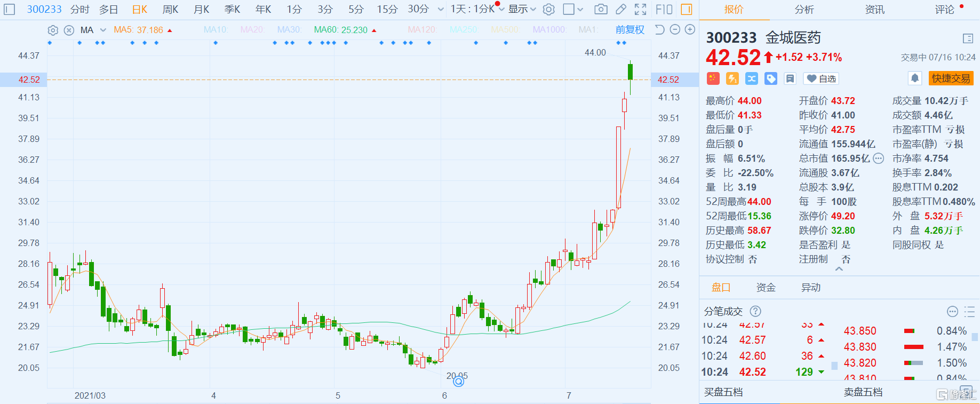Select the 年K yearly candlestick tab
The image size is (980, 404).
[x=264, y=9]
